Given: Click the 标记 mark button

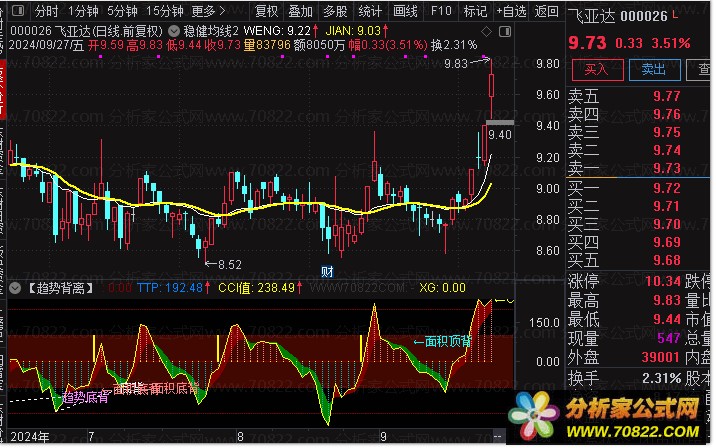Looking at the screenshot, I should pos(475,11).
